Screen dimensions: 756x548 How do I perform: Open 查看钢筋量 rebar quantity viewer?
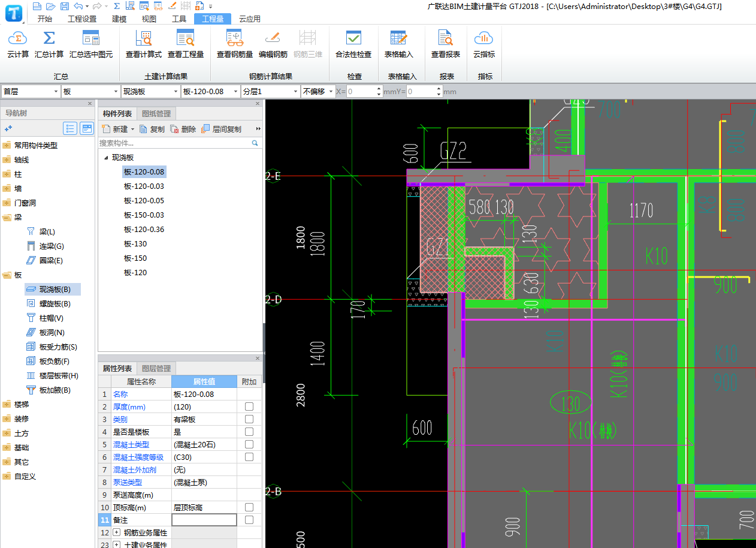coord(235,46)
